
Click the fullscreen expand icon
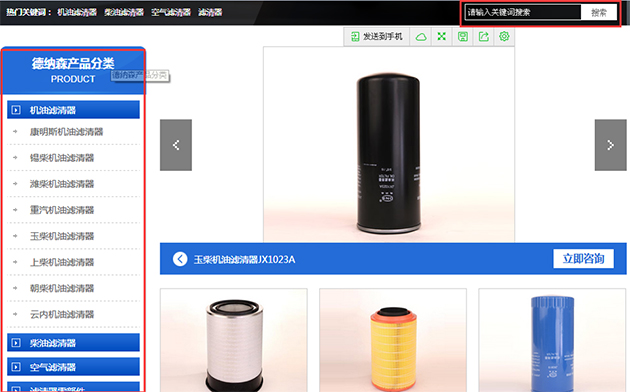click(442, 37)
